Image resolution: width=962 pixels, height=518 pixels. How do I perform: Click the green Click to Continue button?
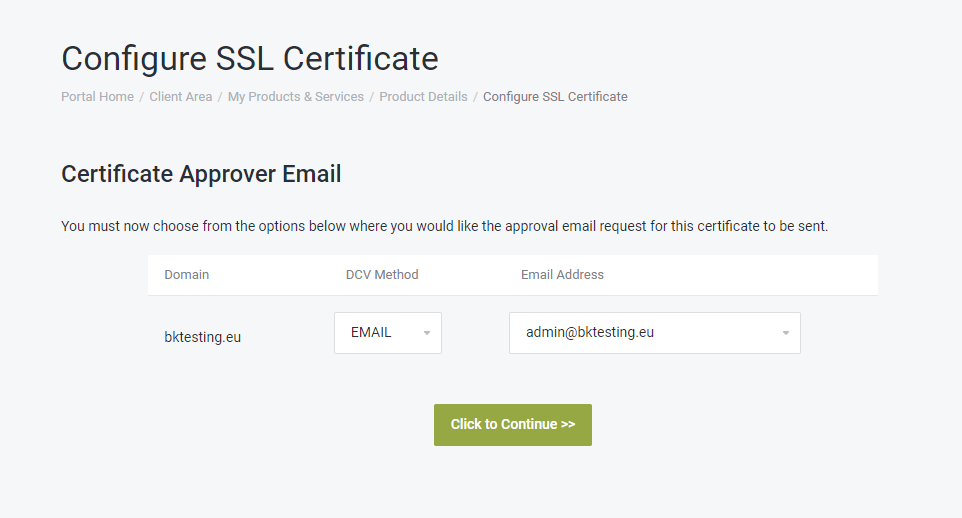pyautogui.click(x=513, y=425)
